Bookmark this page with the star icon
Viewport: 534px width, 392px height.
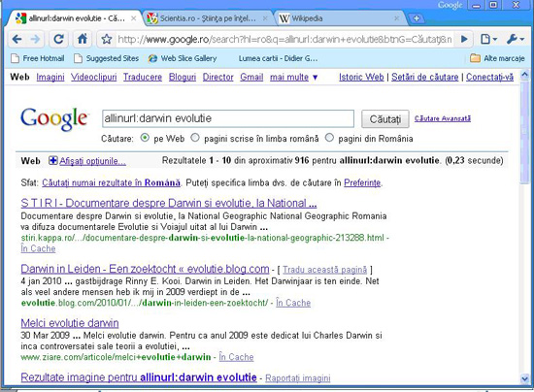[x=107, y=40]
